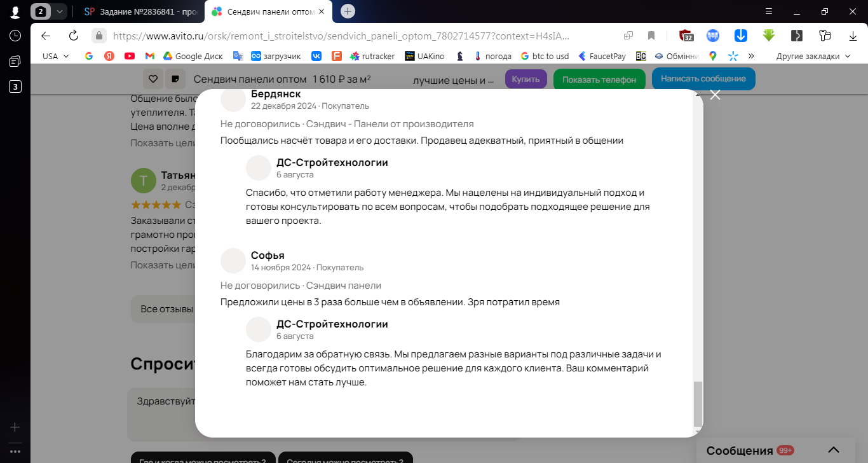This screenshot has height=463, width=868.
Task: Click Бердянск reviewer avatar
Action: click(233, 100)
